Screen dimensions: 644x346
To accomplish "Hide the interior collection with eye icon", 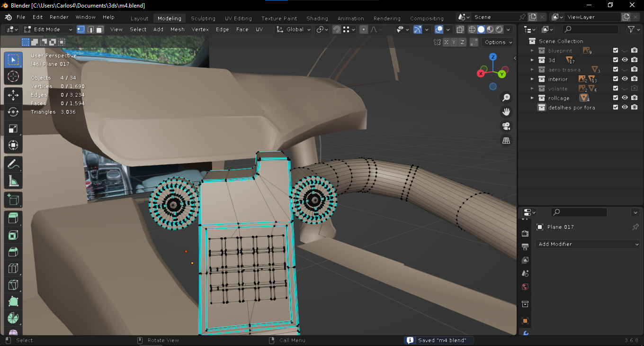I will pyautogui.click(x=625, y=79).
